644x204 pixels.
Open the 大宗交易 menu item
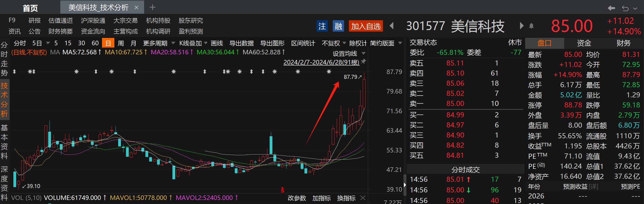point(126,20)
